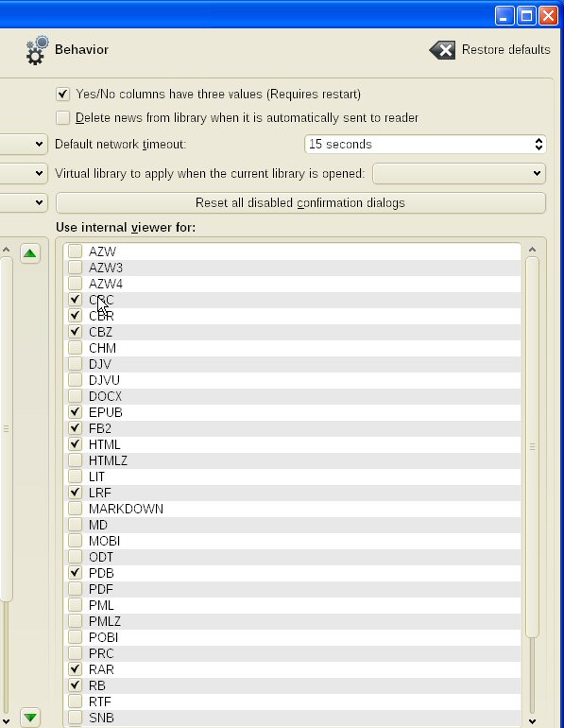564x728 pixels.
Task: Click the green up arrow button
Action: [x=29, y=253]
